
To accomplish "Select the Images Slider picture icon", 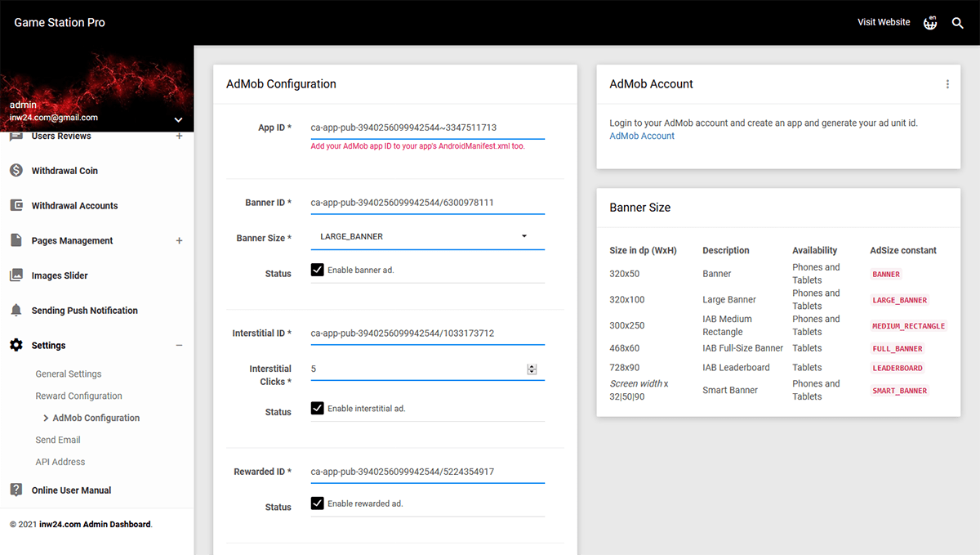I will 16,275.
